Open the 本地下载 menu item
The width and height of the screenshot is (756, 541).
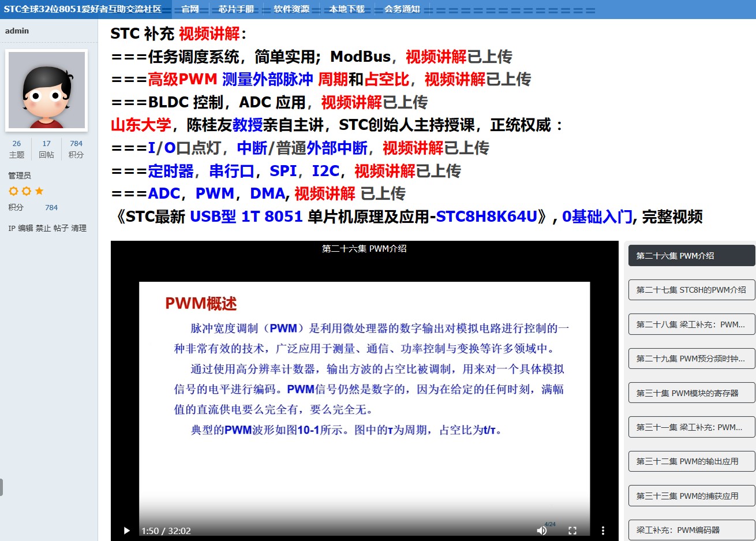click(x=347, y=9)
